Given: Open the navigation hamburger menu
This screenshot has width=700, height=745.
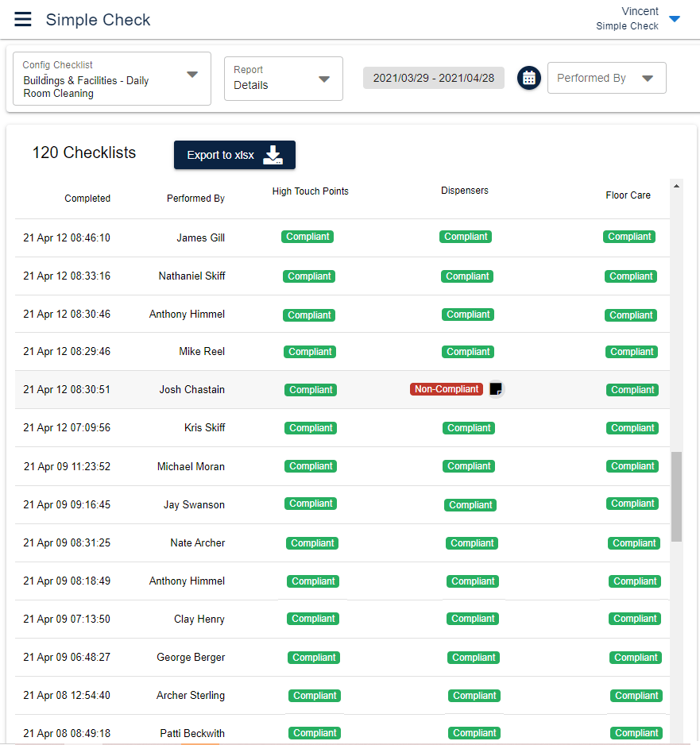Looking at the screenshot, I should click(22, 19).
